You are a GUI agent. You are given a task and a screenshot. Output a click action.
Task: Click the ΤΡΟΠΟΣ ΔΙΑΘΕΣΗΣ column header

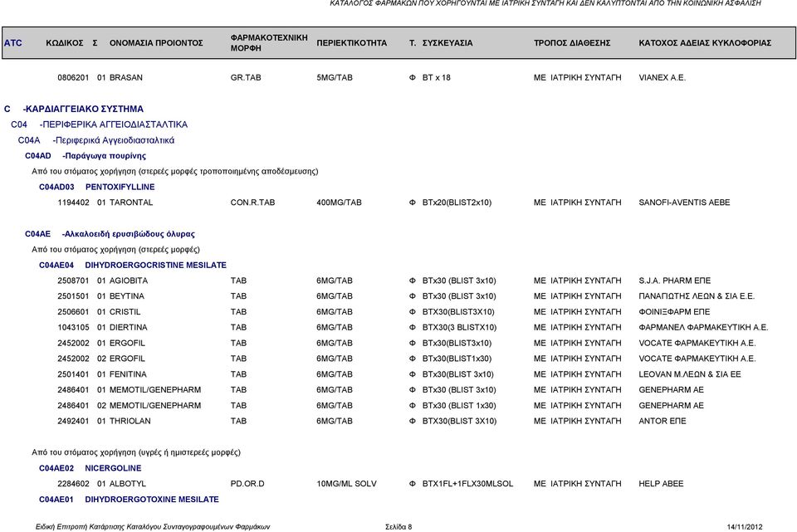click(x=572, y=42)
